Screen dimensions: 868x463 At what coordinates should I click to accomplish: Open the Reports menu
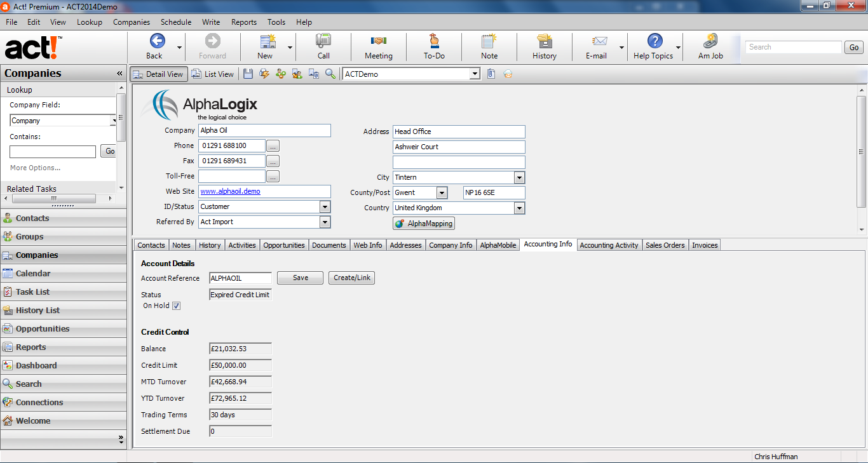tap(244, 22)
